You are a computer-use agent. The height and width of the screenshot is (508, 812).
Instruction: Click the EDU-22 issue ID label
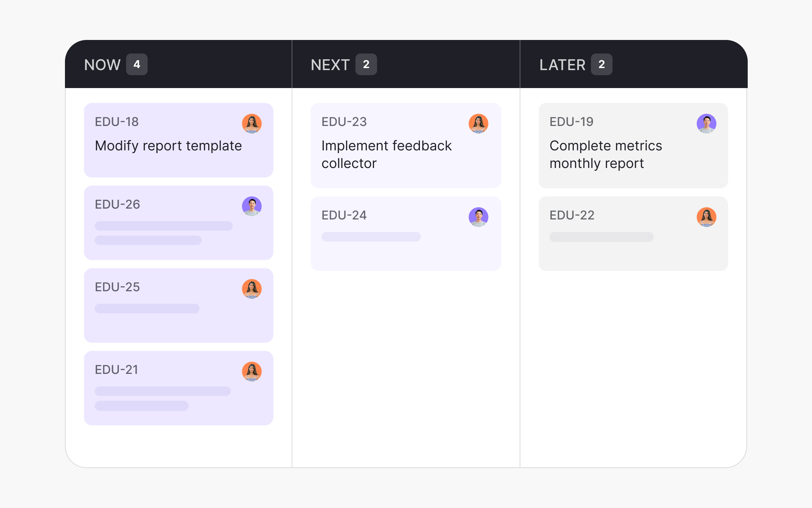click(572, 215)
